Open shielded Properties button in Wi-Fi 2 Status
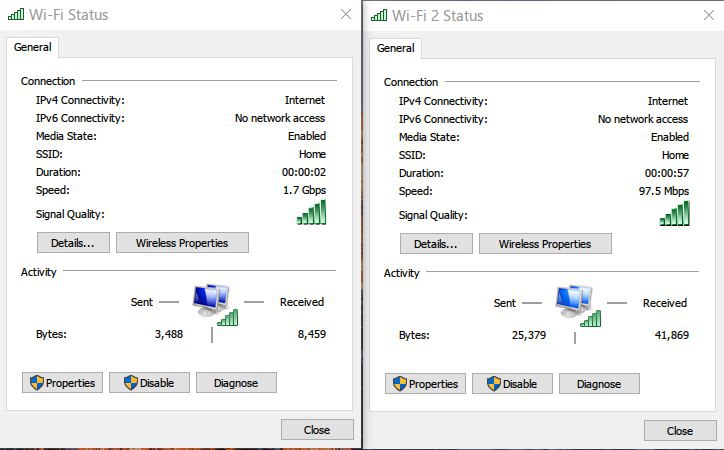This screenshot has height=450, width=724. coord(425,384)
